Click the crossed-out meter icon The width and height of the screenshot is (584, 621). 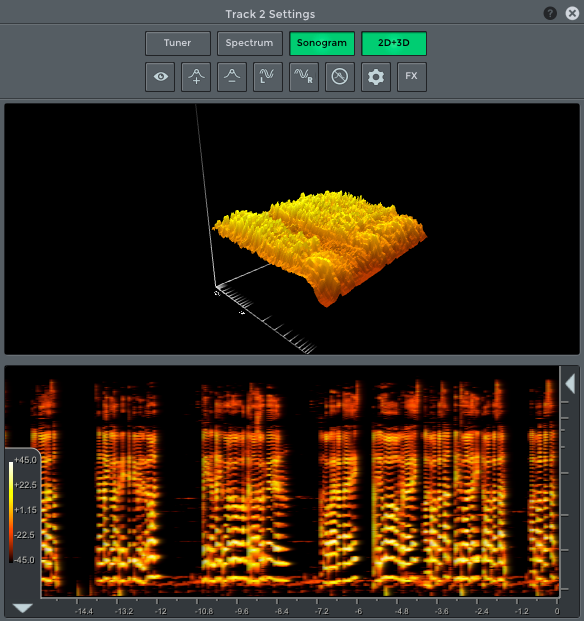(x=340, y=76)
